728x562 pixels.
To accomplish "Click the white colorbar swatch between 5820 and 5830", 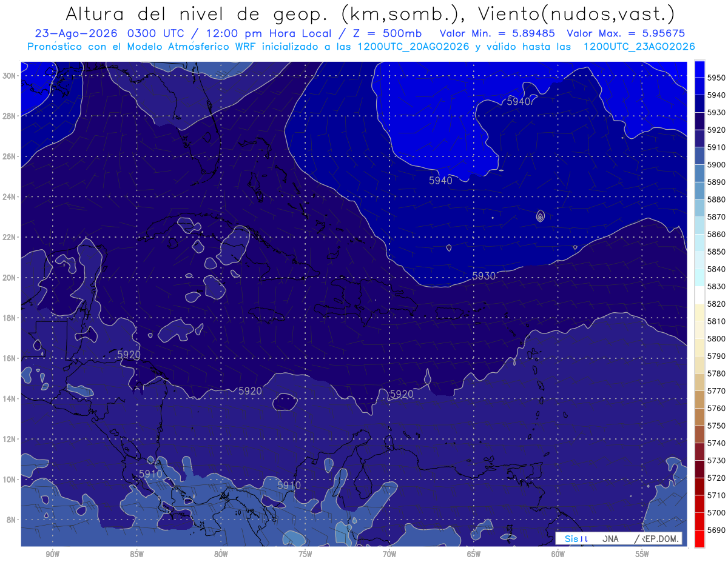I will (x=699, y=295).
